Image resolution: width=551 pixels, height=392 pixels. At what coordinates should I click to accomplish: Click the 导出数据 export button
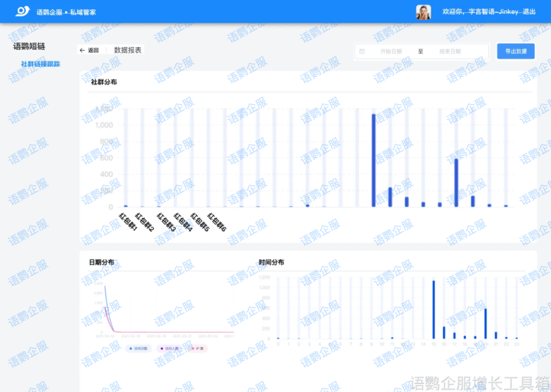(516, 51)
